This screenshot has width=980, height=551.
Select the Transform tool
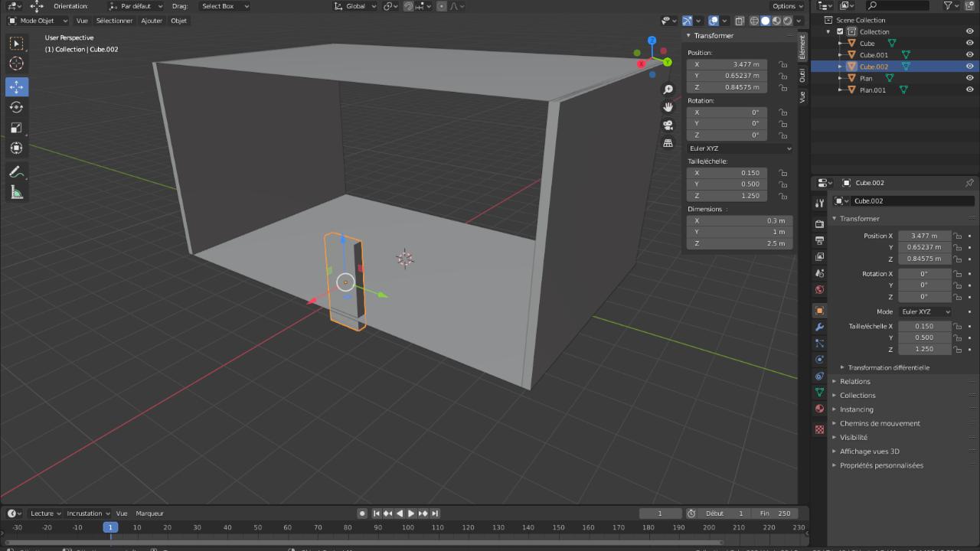pyautogui.click(x=16, y=148)
